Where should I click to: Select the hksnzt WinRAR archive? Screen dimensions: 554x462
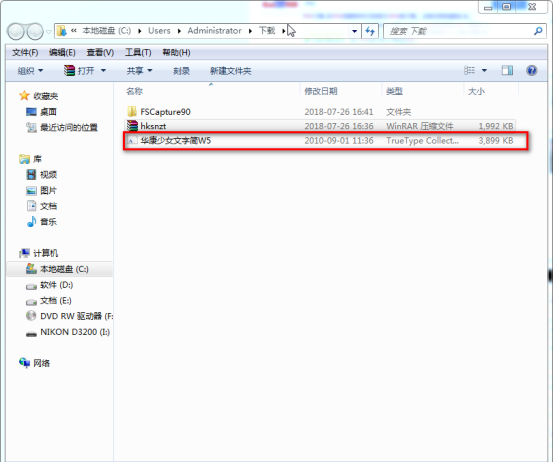click(x=320, y=126)
